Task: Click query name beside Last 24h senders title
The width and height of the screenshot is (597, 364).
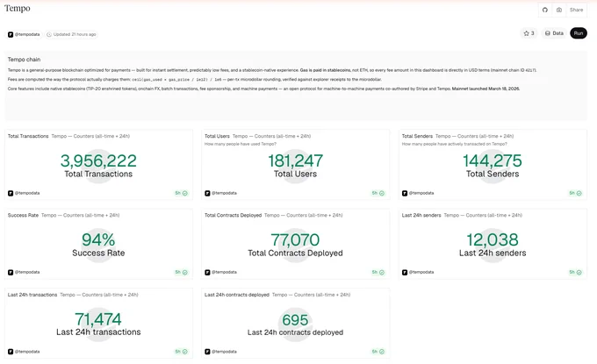Action: point(483,215)
